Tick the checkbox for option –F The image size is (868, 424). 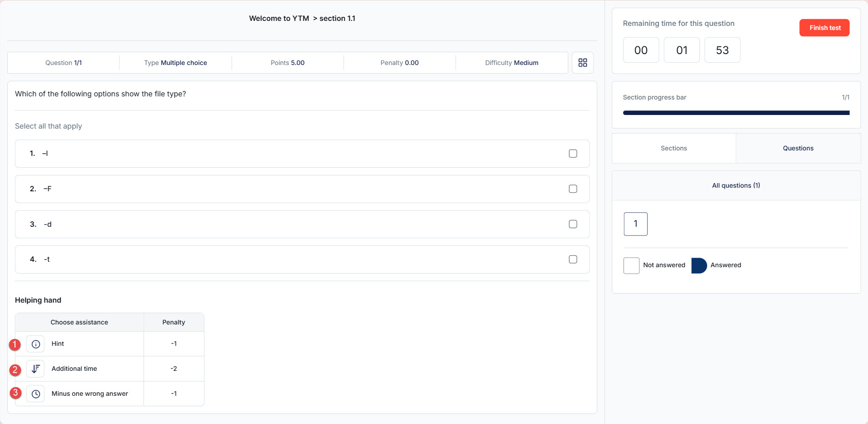573,189
